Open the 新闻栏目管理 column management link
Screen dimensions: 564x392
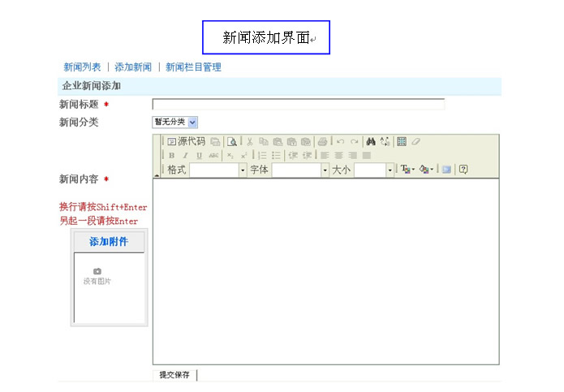[x=193, y=67]
